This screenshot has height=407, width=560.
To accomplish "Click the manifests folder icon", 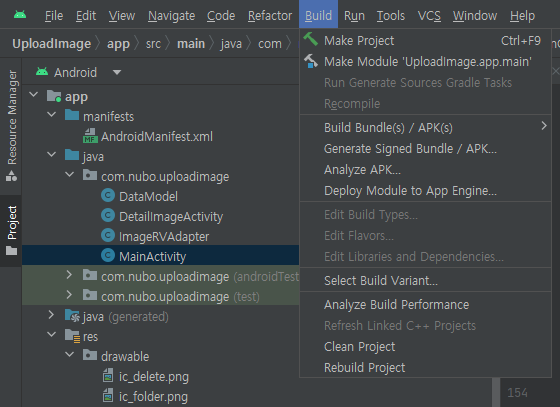I will (72, 115).
